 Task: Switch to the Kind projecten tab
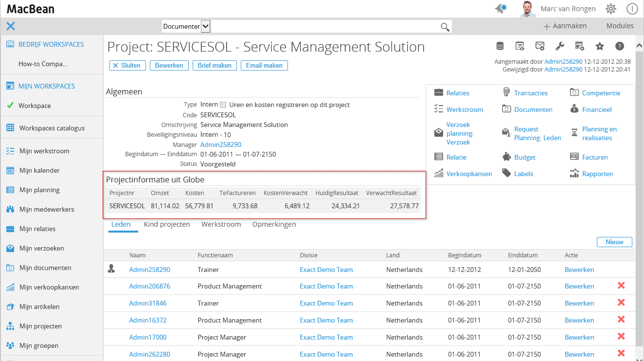(167, 224)
